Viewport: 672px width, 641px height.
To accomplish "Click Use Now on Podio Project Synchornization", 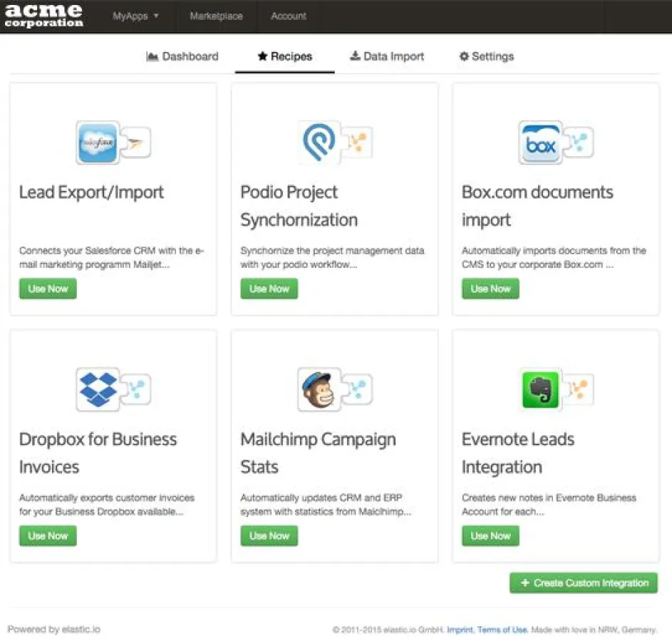I will tap(269, 288).
